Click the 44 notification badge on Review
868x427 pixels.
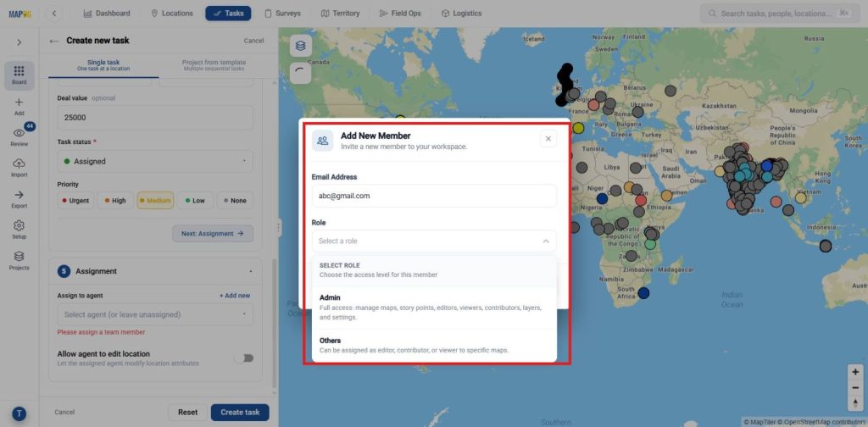coord(30,127)
